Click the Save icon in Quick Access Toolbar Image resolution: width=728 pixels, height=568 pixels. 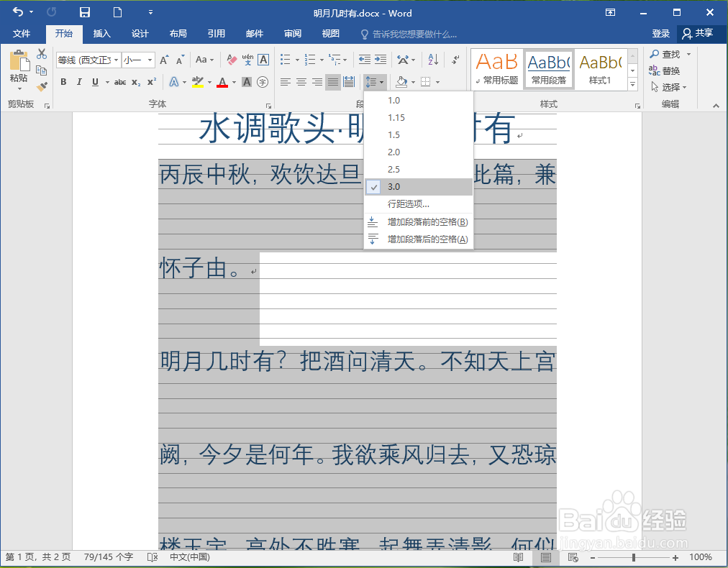point(86,12)
